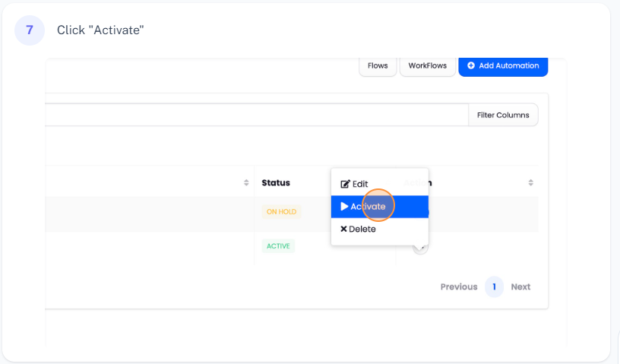Open the WorkFlows view
620x364 pixels.
[427, 66]
